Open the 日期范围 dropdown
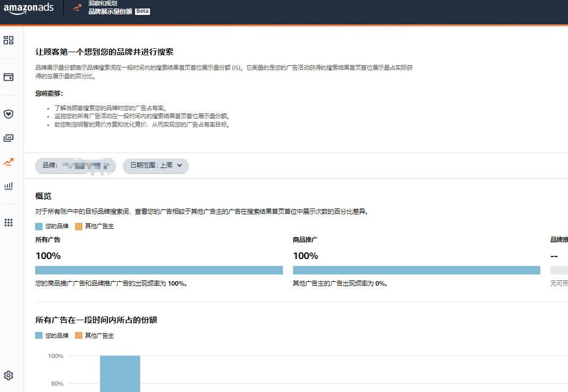This screenshot has width=568, height=392. (155, 165)
